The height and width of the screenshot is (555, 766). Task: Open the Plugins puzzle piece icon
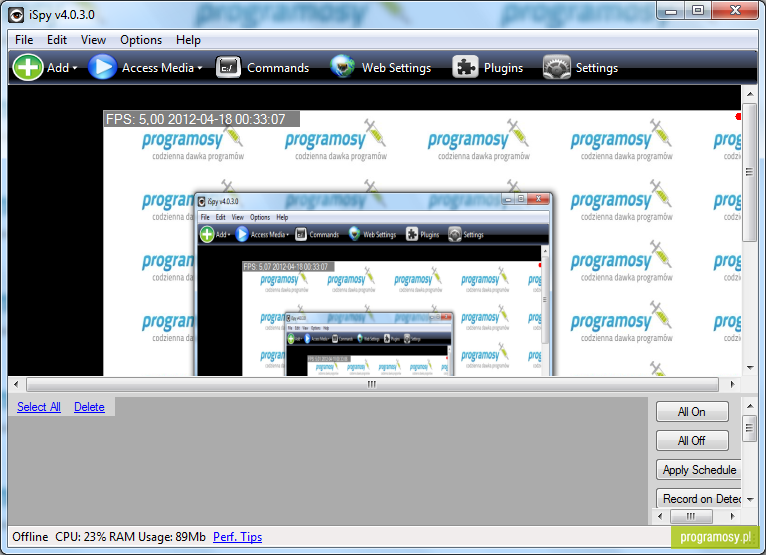tap(465, 67)
